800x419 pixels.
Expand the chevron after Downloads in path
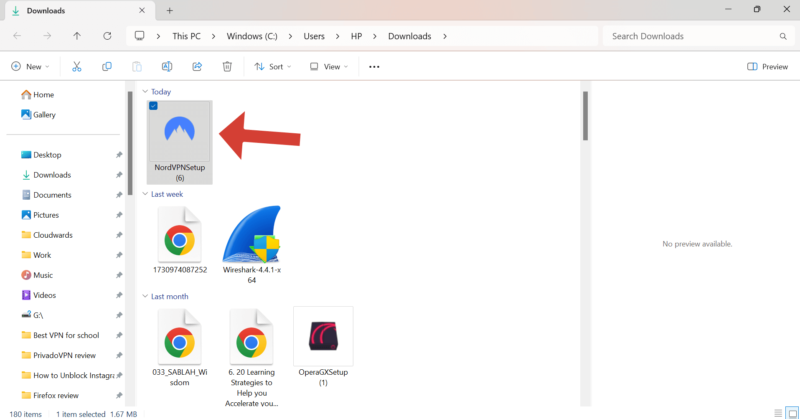point(445,36)
